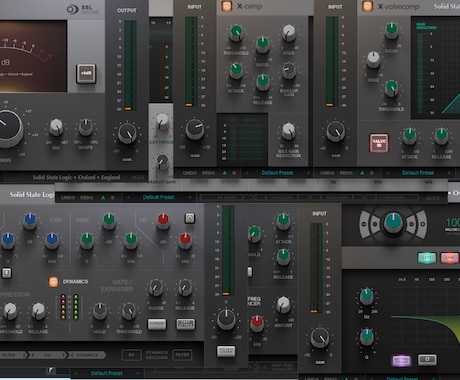Click the X-valvecomp input Gain knob
This screenshot has width=460, height=380.
pyautogui.click(x=336, y=131)
